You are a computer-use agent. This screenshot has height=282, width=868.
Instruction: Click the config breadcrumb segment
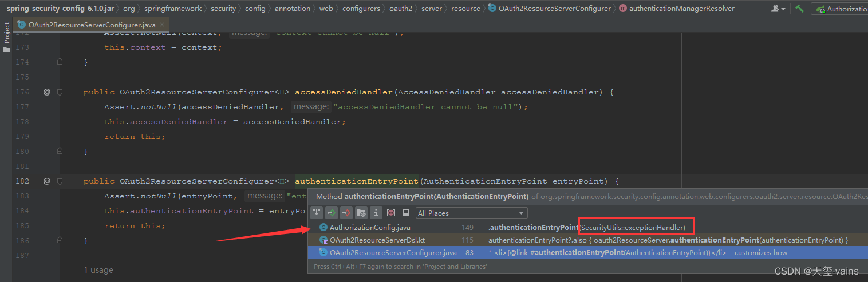coord(255,9)
